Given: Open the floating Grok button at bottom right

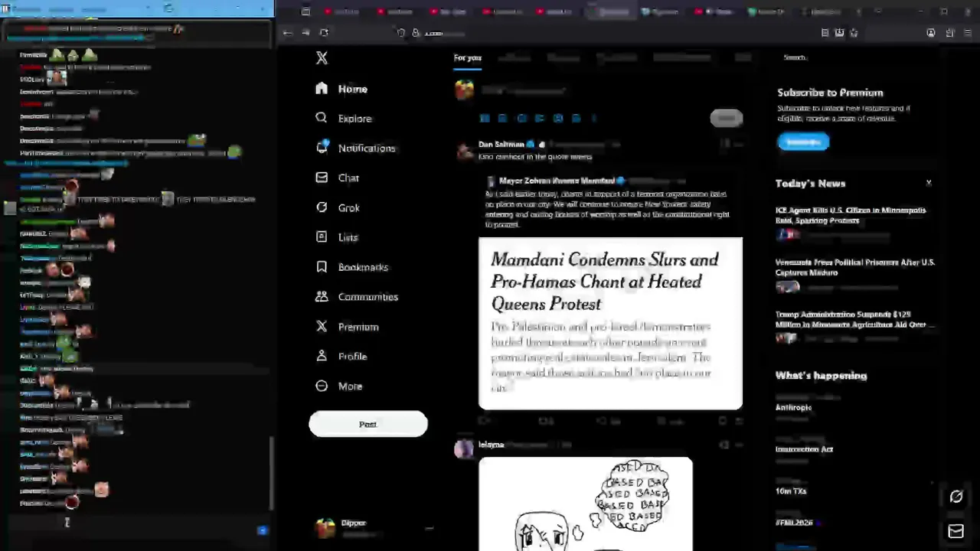Looking at the screenshot, I should coord(955,497).
